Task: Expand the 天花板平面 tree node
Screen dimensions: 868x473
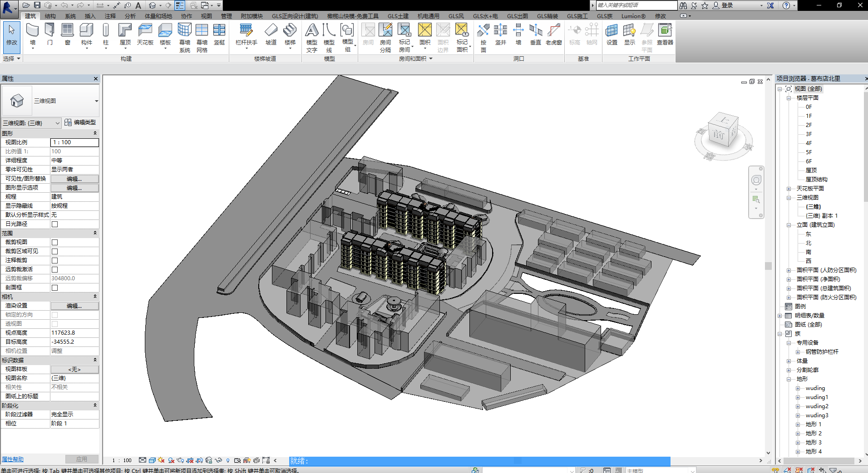Action: click(x=789, y=189)
